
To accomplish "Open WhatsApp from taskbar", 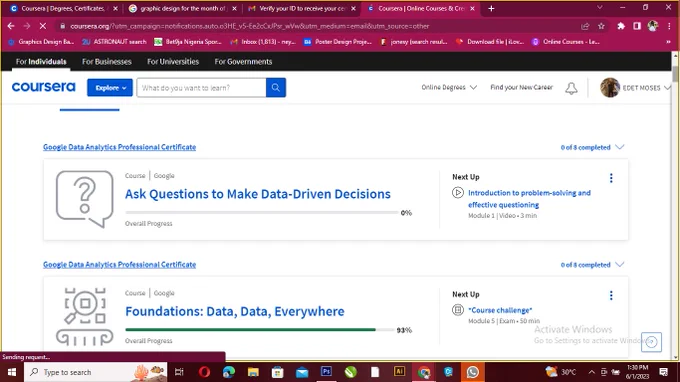I will click(x=472, y=372).
